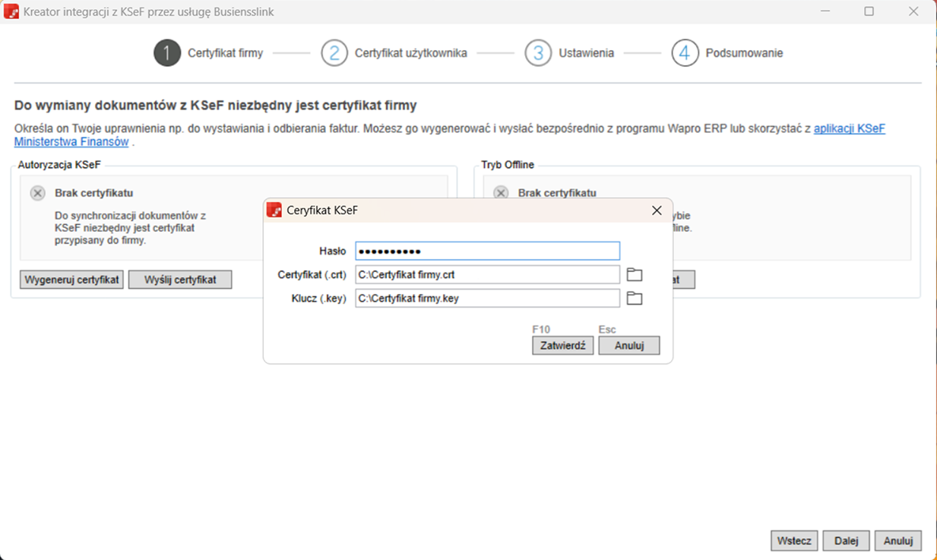The height and width of the screenshot is (560, 937).
Task: Go to step 1 Certyfikat firmy
Action: pos(167,53)
